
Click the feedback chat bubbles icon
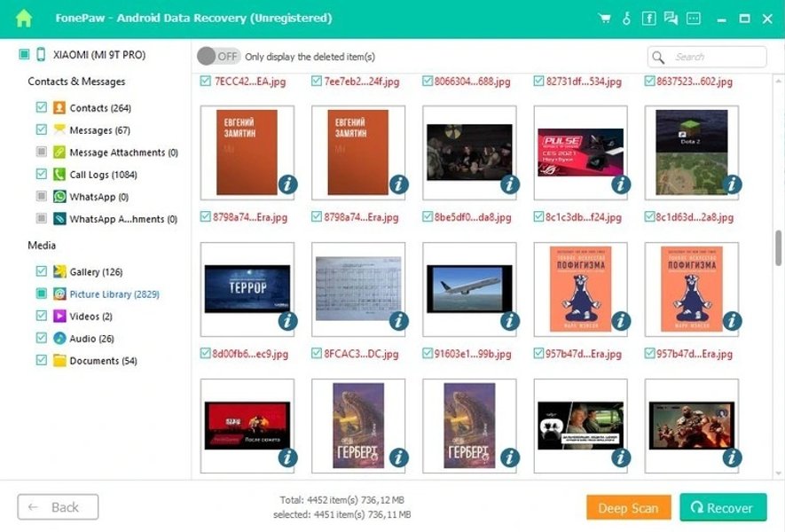pyautogui.click(x=671, y=18)
